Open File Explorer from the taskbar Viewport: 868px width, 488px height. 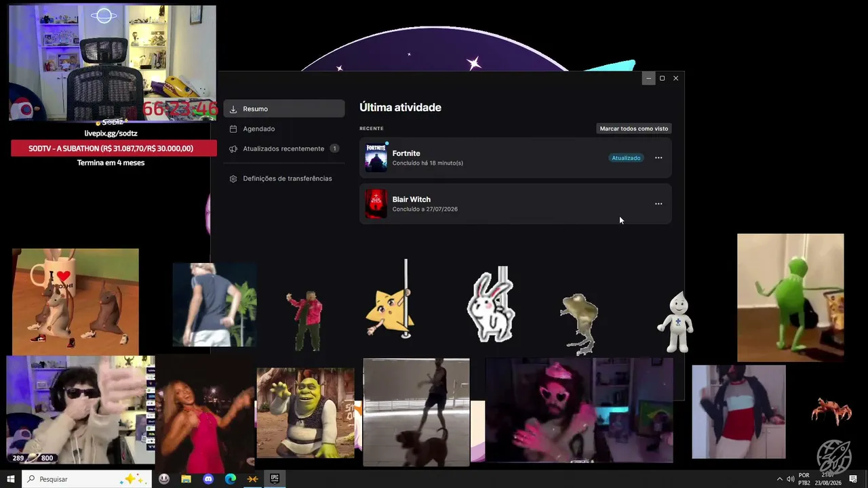[x=186, y=479]
